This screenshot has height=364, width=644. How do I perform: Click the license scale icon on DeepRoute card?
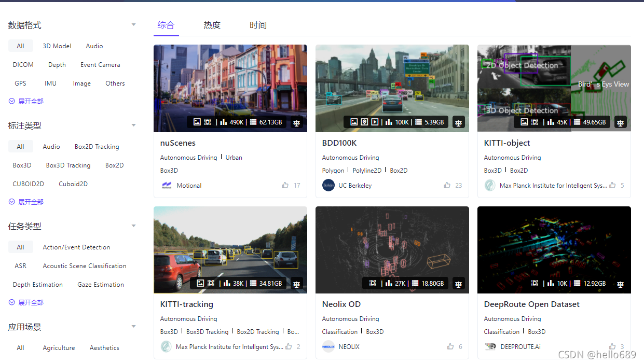click(621, 284)
